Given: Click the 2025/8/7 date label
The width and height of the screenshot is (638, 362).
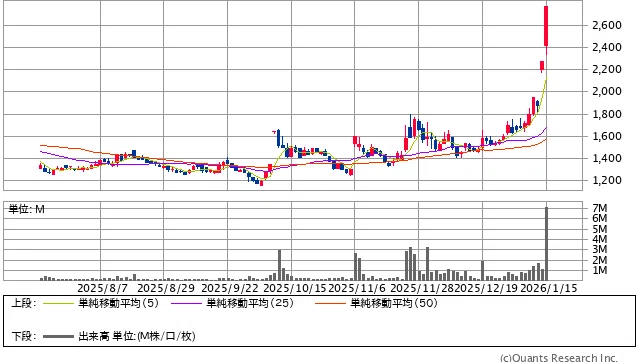Looking at the screenshot, I should pos(103,288).
